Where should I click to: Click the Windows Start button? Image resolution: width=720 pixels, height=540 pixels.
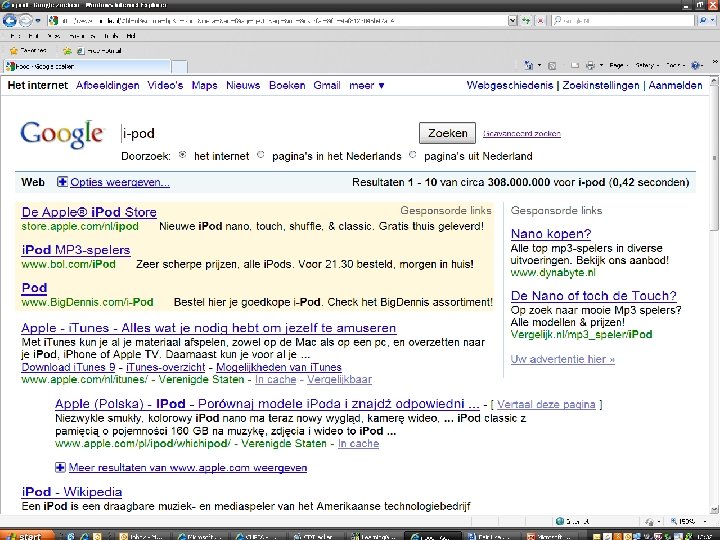[x=26, y=536]
